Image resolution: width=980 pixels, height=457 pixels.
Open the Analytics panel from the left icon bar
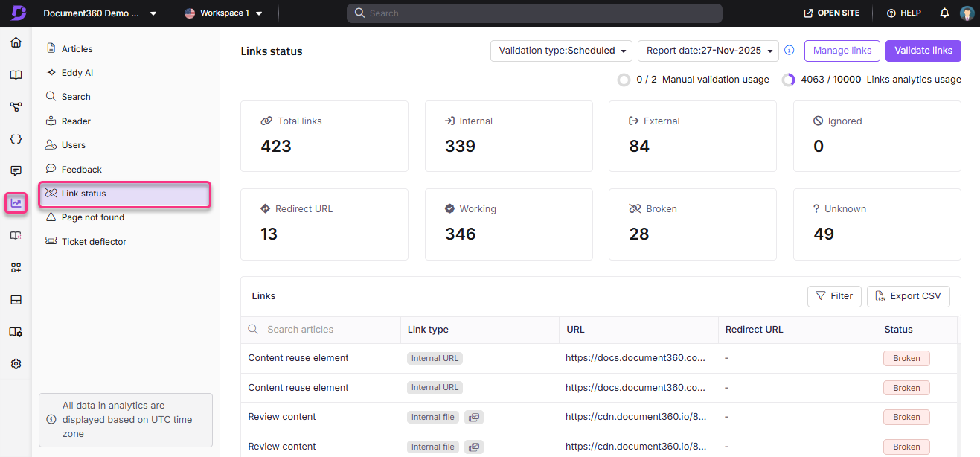(16, 202)
